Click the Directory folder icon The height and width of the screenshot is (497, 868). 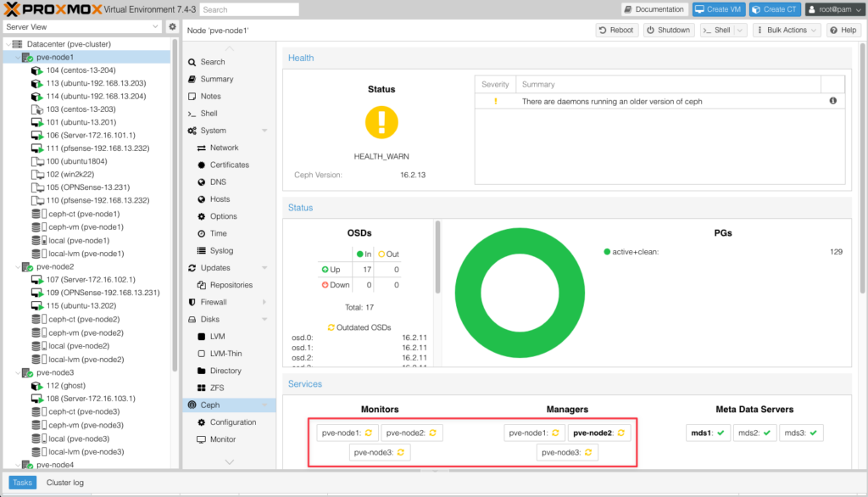click(202, 371)
